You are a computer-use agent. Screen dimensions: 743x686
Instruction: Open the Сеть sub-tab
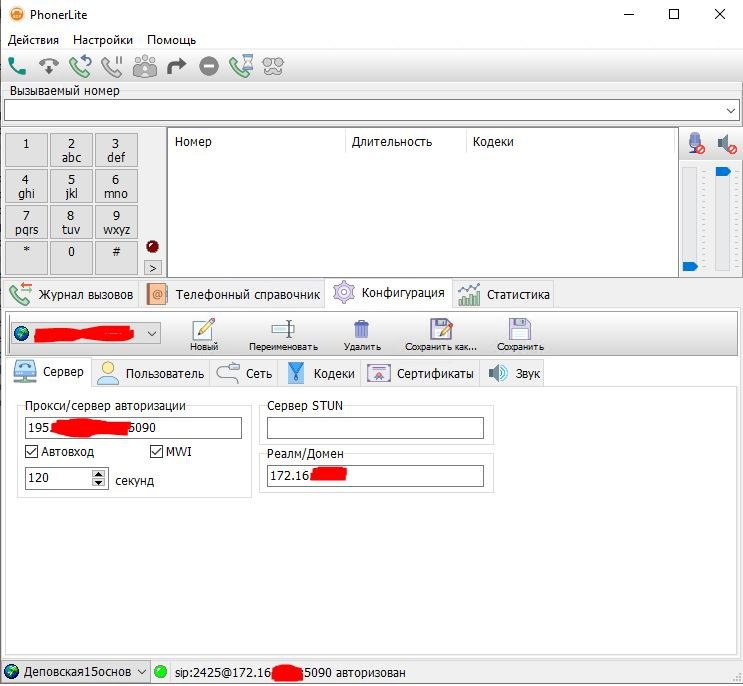[244, 373]
